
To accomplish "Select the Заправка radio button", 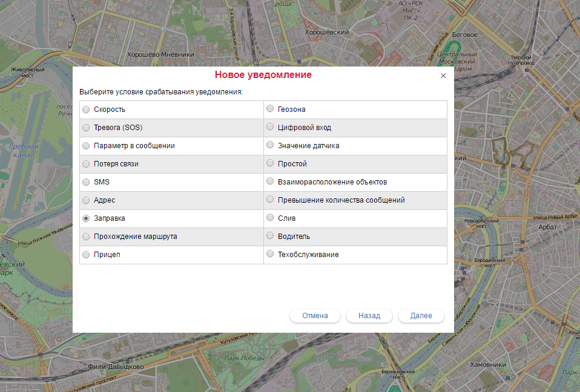I will [x=85, y=218].
